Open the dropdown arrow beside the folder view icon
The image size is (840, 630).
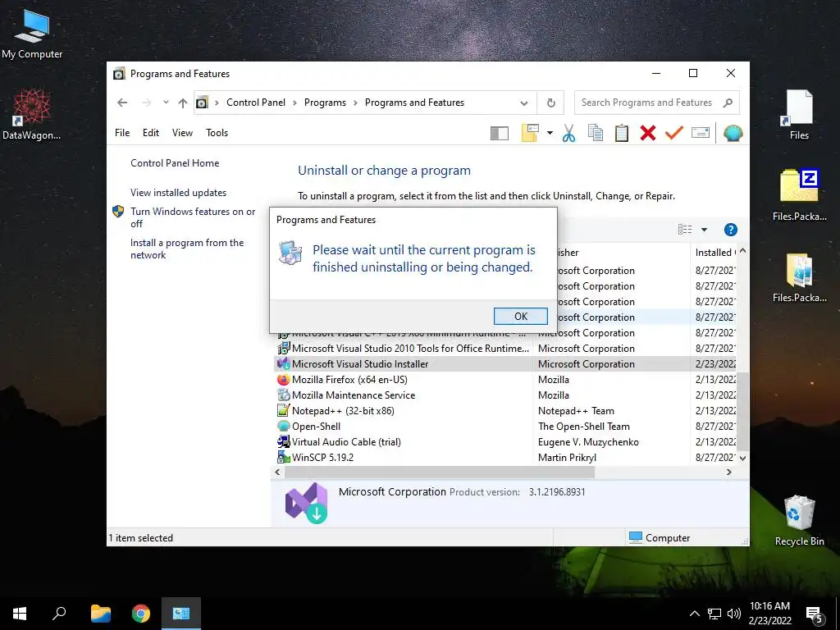pyautogui.click(x=550, y=133)
